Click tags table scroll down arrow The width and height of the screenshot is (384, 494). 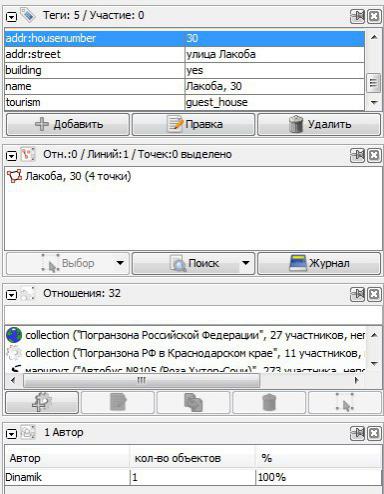[x=374, y=102]
